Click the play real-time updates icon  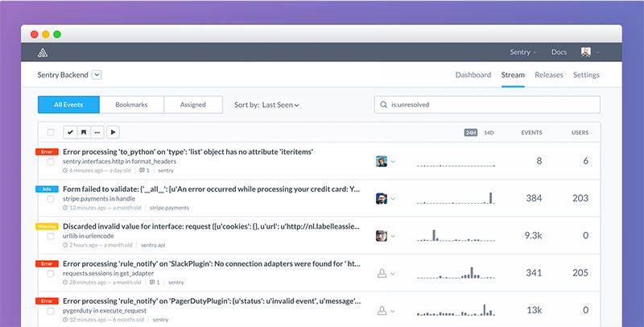point(114,132)
